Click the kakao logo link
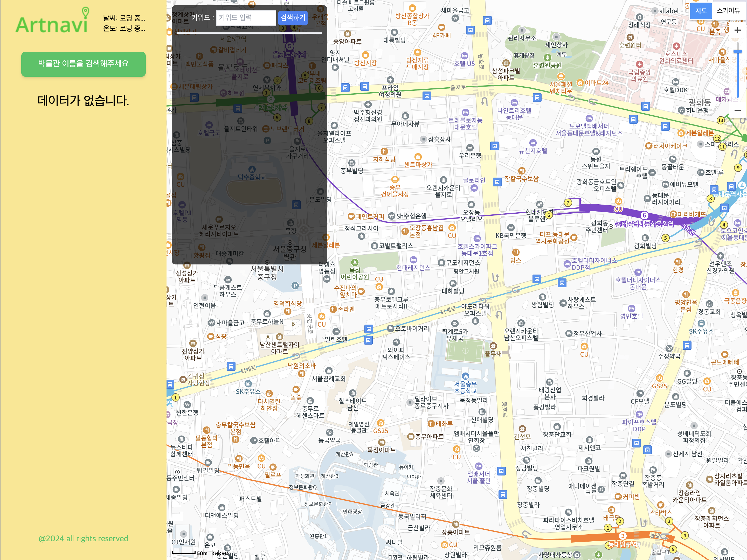 [220, 553]
